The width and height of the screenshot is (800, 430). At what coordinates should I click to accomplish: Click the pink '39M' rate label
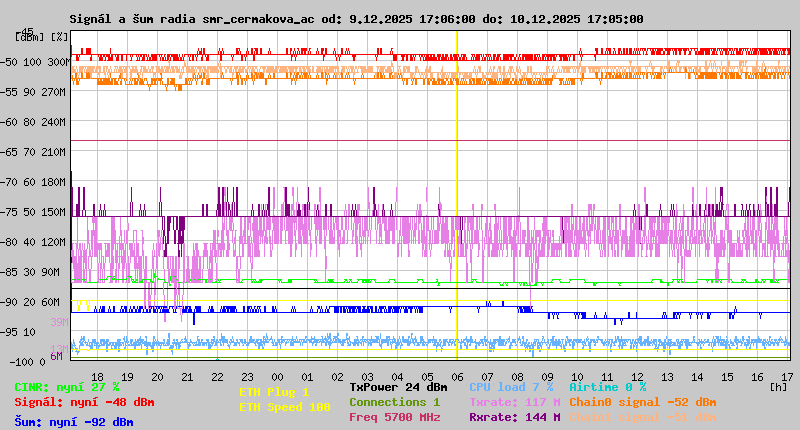[59, 322]
